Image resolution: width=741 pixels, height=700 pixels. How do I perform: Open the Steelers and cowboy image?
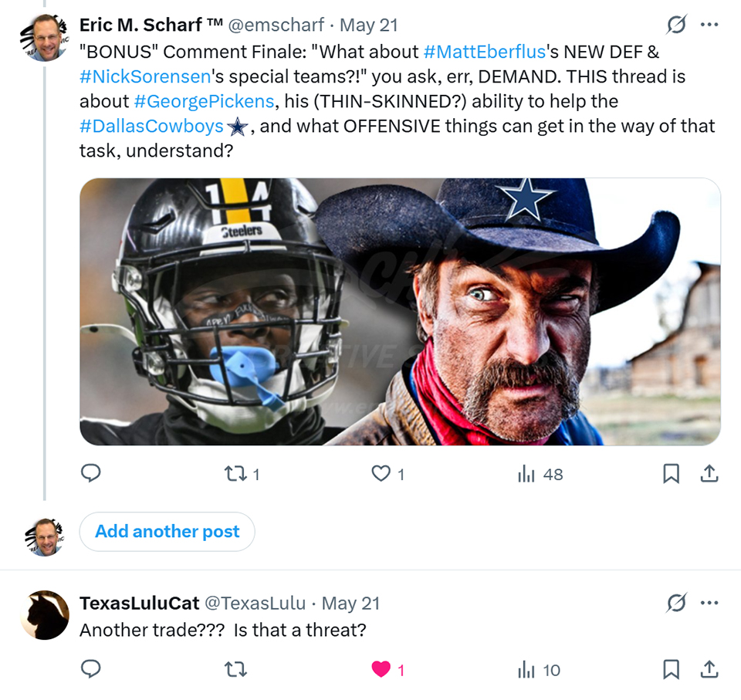pyautogui.click(x=400, y=312)
